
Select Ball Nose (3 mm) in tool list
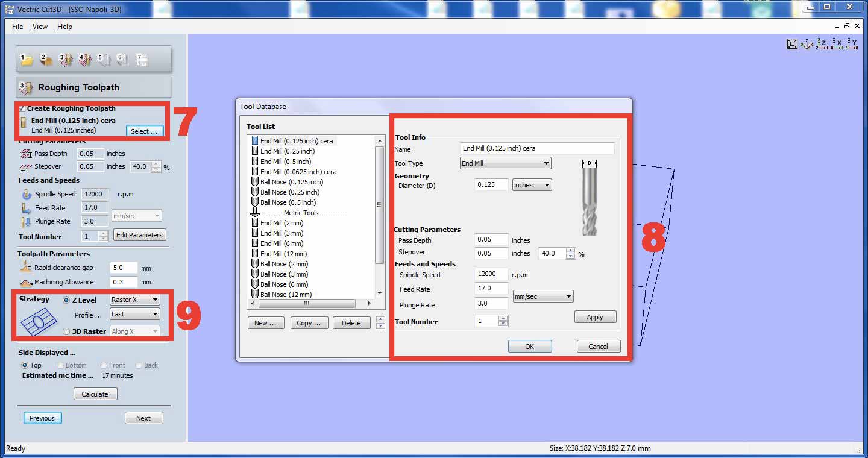pos(284,274)
